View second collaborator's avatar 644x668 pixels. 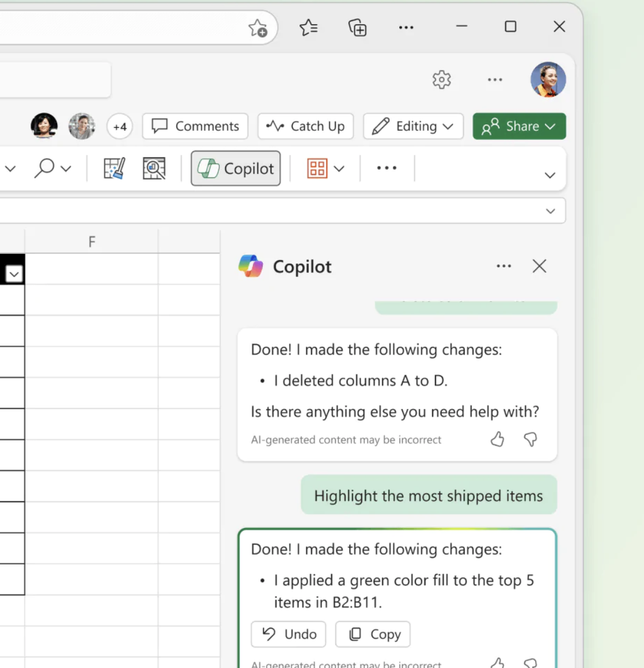coord(82,126)
